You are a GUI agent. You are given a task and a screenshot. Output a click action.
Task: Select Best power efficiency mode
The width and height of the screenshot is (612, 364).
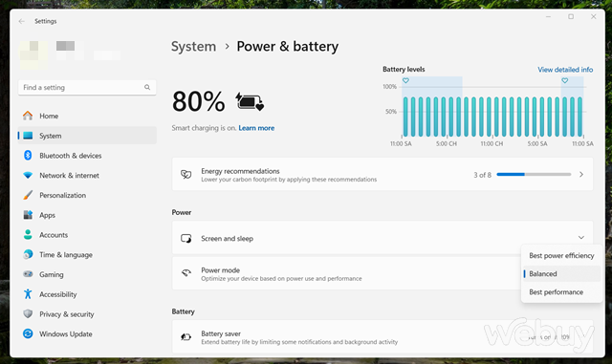pyautogui.click(x=561, y=255)
